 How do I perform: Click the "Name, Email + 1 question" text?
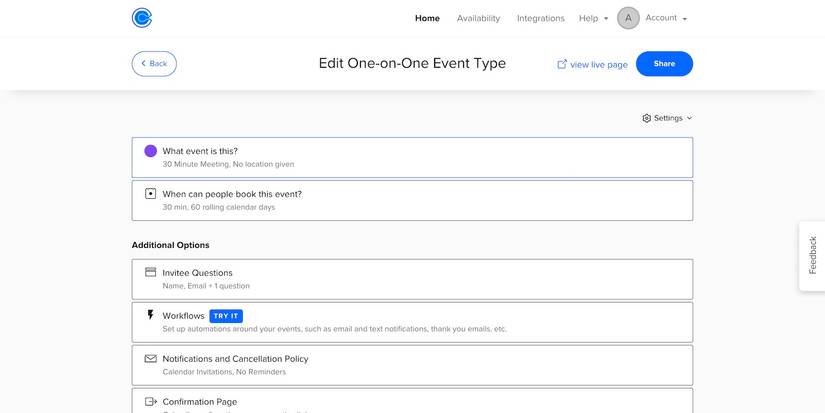pos(206,286)
